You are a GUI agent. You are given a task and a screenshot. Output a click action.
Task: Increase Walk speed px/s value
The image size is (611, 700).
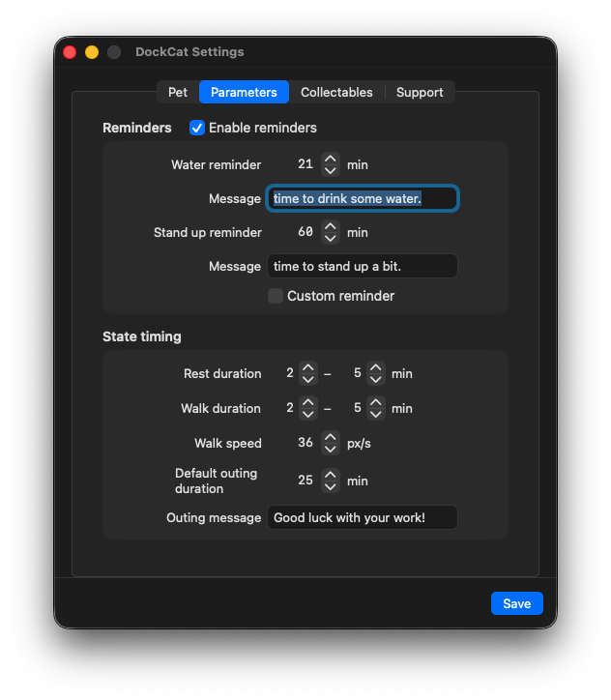pyautogui.click(x=331, y=437)
